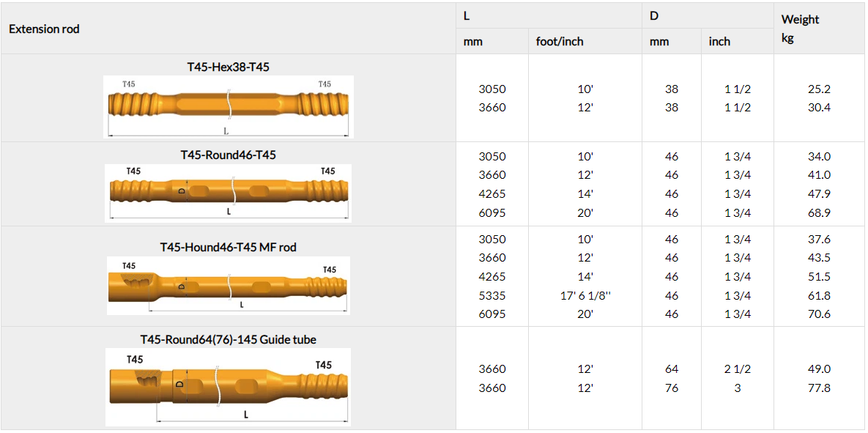Click the T45-Hound46-T45 MF rod image
The width and height of the screenshot is (868, 433).
pyautogui.click(x=228, y=286)
